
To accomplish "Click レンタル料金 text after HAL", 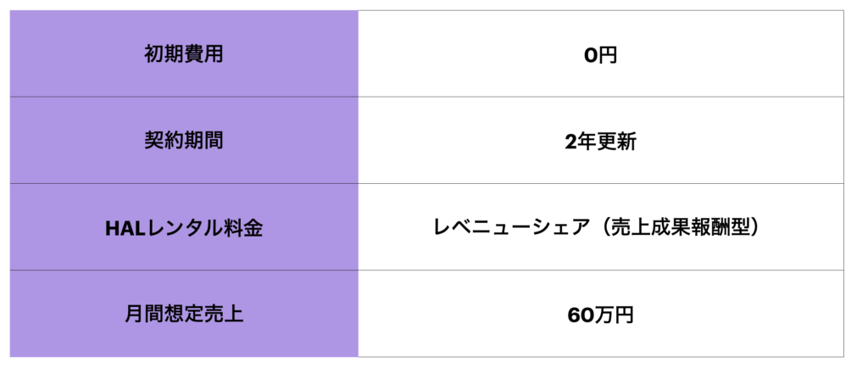I will (204, 228).
